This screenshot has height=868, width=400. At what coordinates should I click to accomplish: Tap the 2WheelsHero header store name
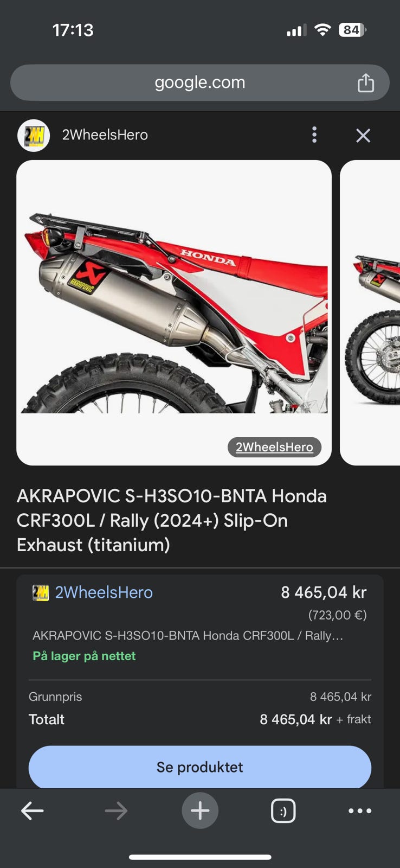(x=105, y=135)
